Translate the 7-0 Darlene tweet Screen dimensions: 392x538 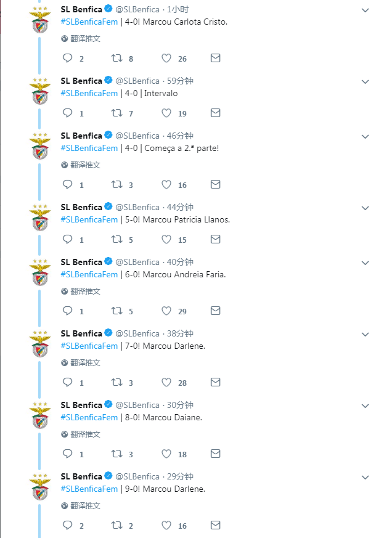(81, 362)
